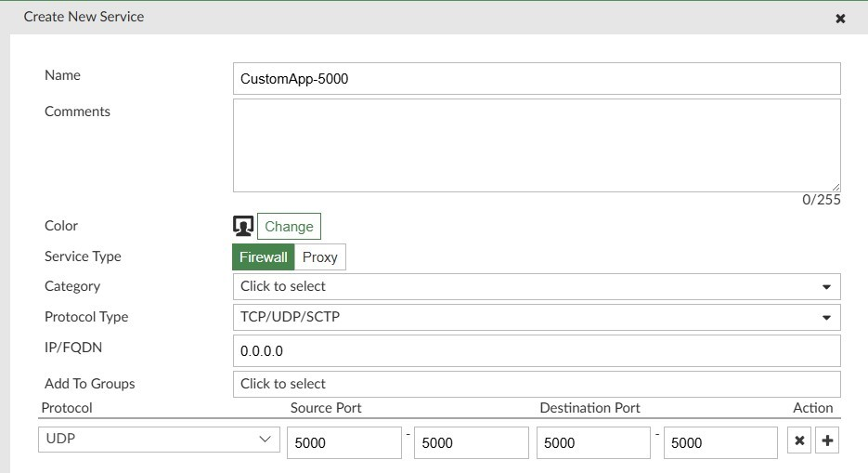This screenshot has height=473, width=868.
Task: Remove the UDP port row
Action: pyautogui.click(x=799, y=442)
